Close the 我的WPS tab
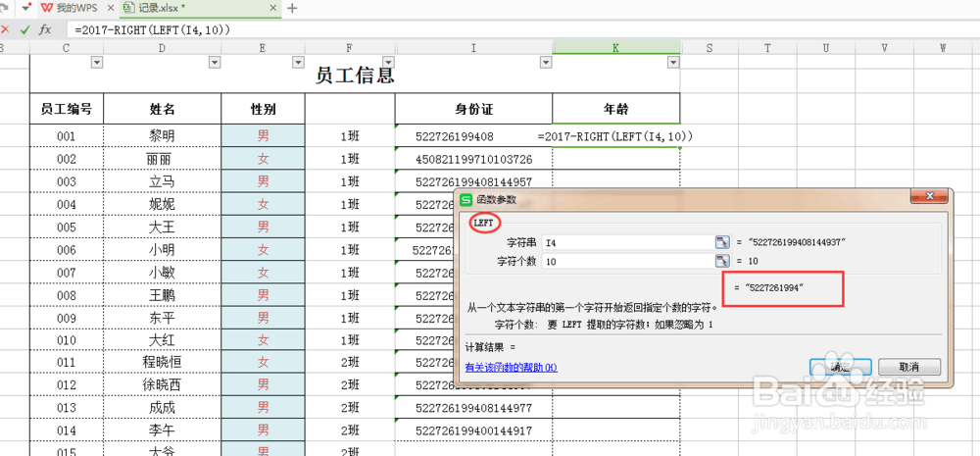The height and width of the screenshot is (456, 980). pyautogui.click(x=111, y=8)
